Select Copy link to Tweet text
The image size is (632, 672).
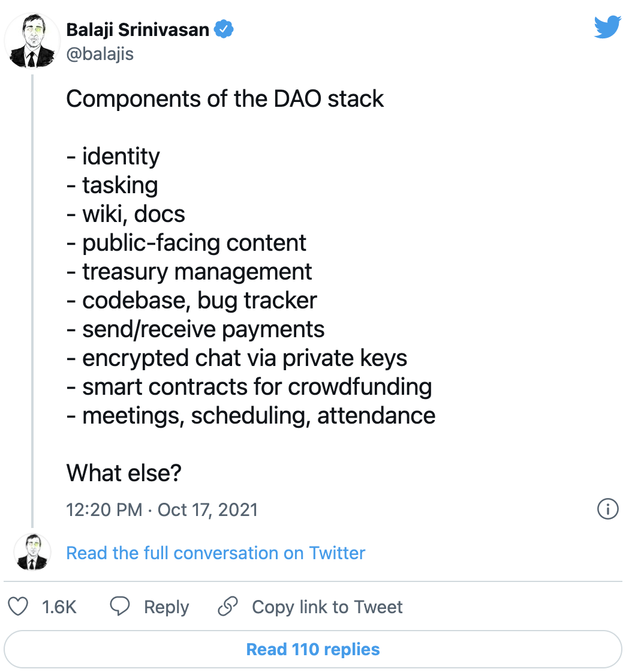[x=327, y=607]
